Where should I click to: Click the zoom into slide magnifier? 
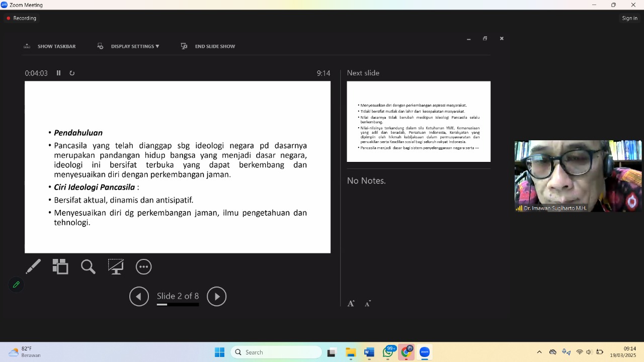pos(88,266)
